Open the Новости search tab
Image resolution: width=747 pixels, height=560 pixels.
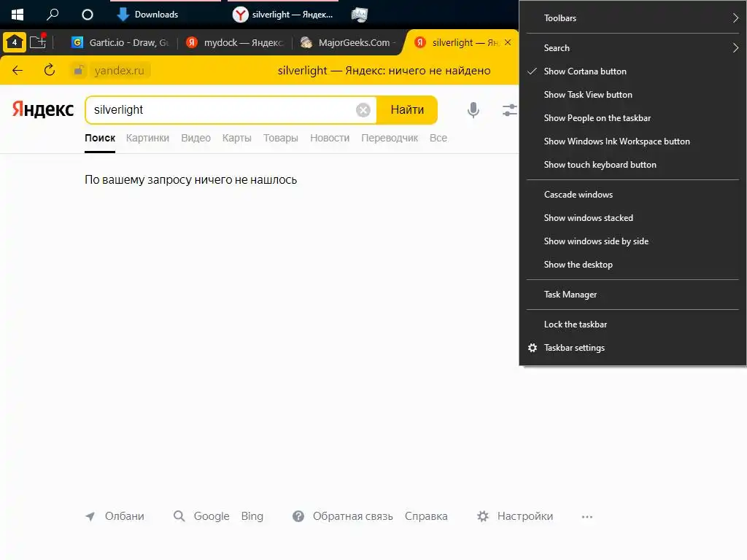coord(330,138)
